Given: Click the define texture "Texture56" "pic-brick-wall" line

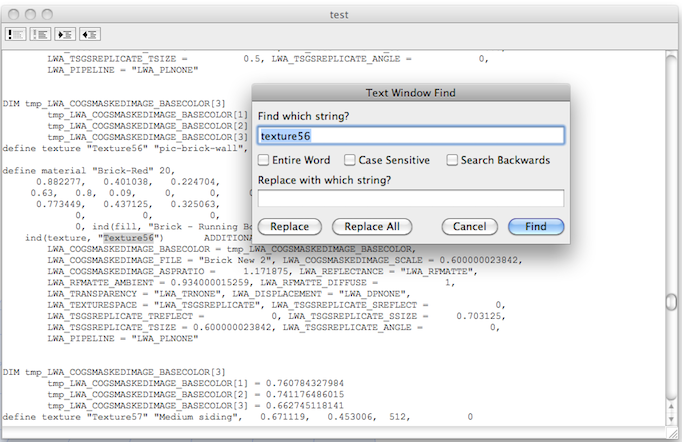Looking at the screenshot, I should (125, 149).
